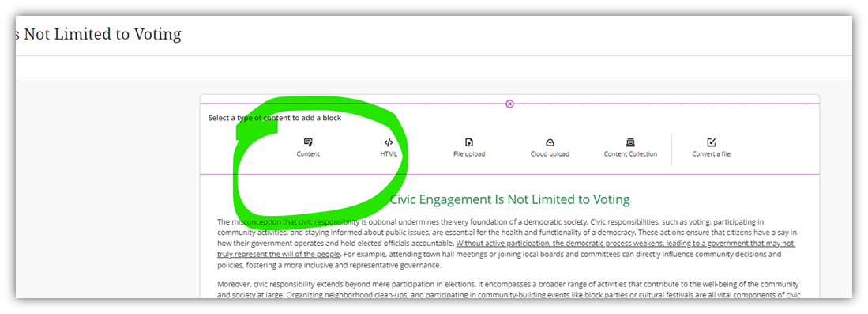The image size is (868, 314).
Task: Click the "Content" text label
Action: click(x=308, y=154)
